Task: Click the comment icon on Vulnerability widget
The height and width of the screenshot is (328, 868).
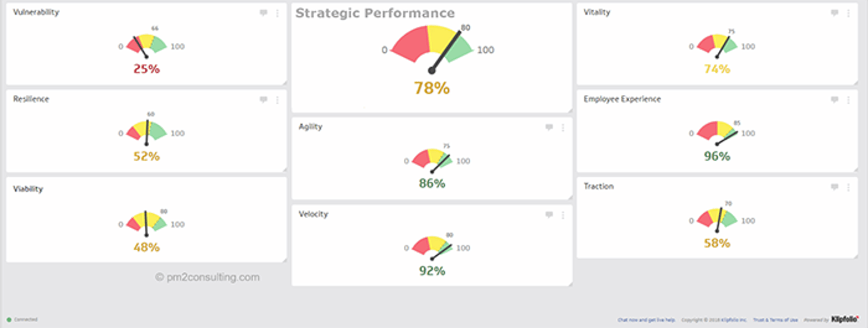Action: (264, 14)
